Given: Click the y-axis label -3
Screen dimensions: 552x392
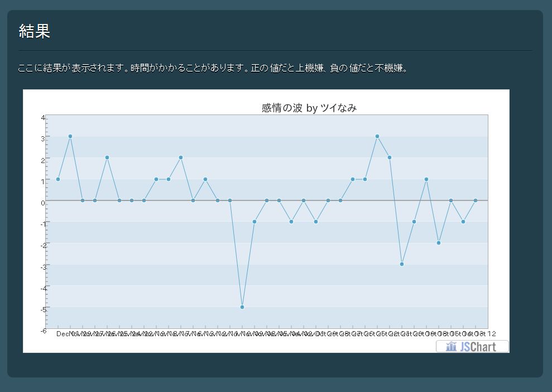Looking at the screenshot, I should pos(43,267).
